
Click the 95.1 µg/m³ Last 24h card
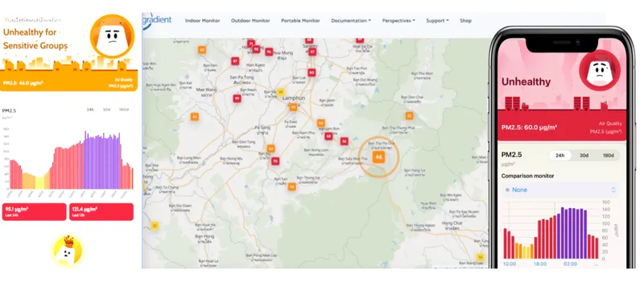point(34,212)
